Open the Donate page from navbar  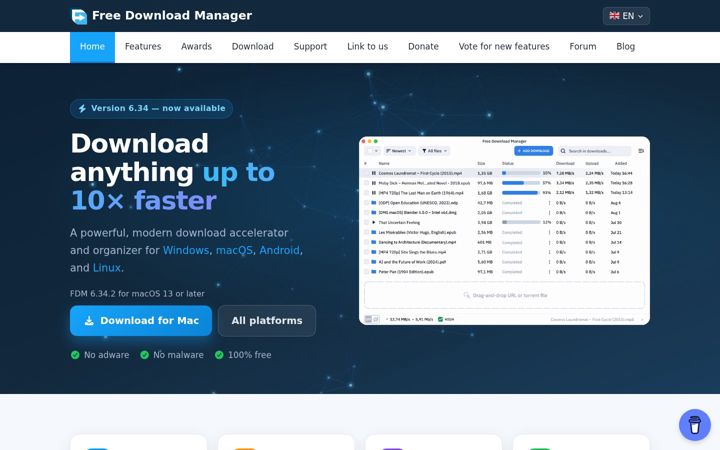[x=423, y=47]
